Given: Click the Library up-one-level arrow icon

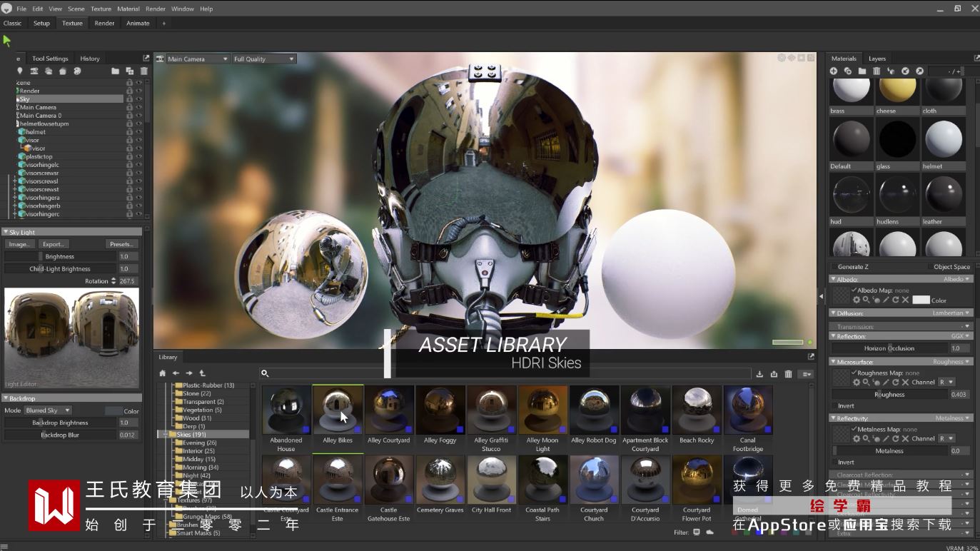Looking at the screenshot, I should point(202,373).
